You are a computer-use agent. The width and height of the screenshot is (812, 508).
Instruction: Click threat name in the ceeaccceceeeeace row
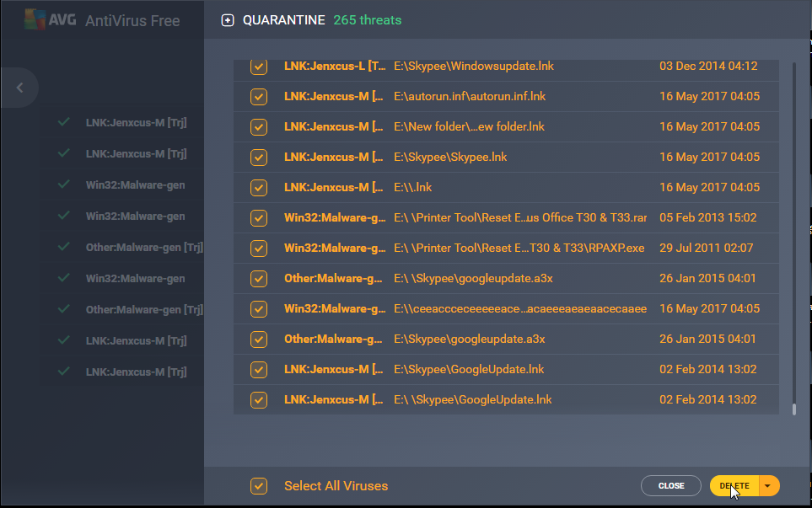[335, 309]
